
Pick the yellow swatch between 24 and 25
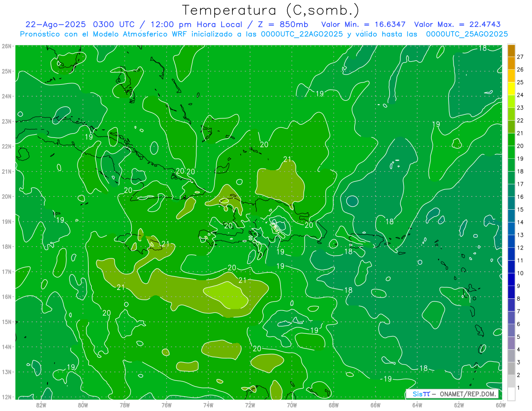512,88
